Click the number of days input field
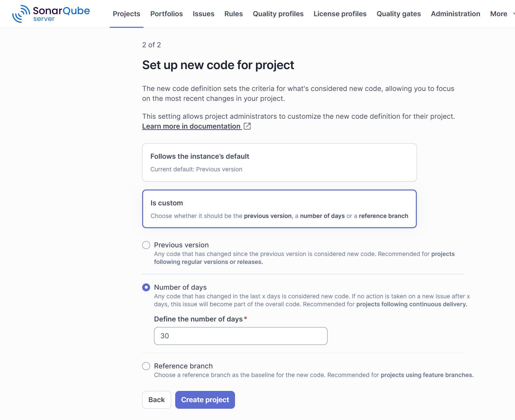Viewport: 515px width, 420px height. coord(241,336)
